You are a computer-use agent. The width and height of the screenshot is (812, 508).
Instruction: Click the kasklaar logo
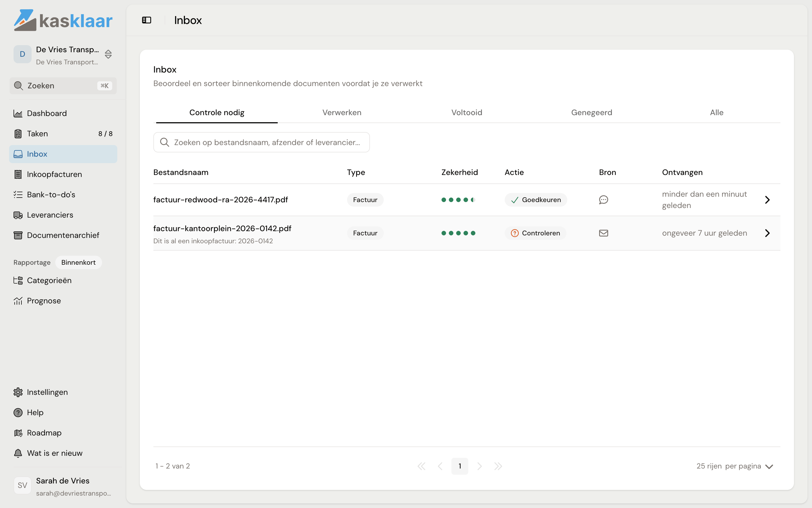pyautogui.click(x=63, y=20)
